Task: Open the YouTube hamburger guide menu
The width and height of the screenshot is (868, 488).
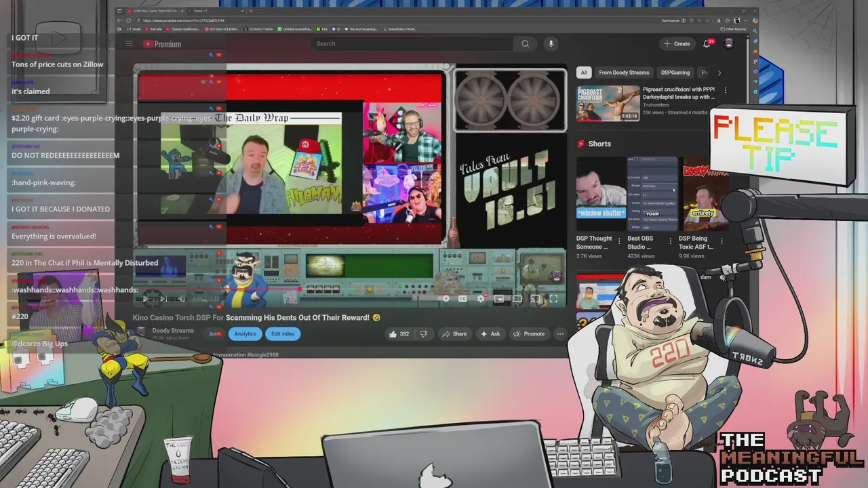Action: tap(129, 44)
